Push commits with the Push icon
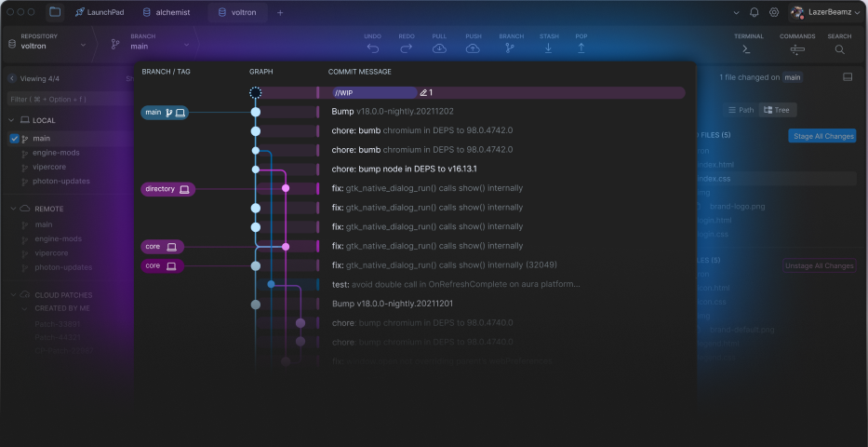This screenshot has width=868, height=447. [x=473, y=47]
